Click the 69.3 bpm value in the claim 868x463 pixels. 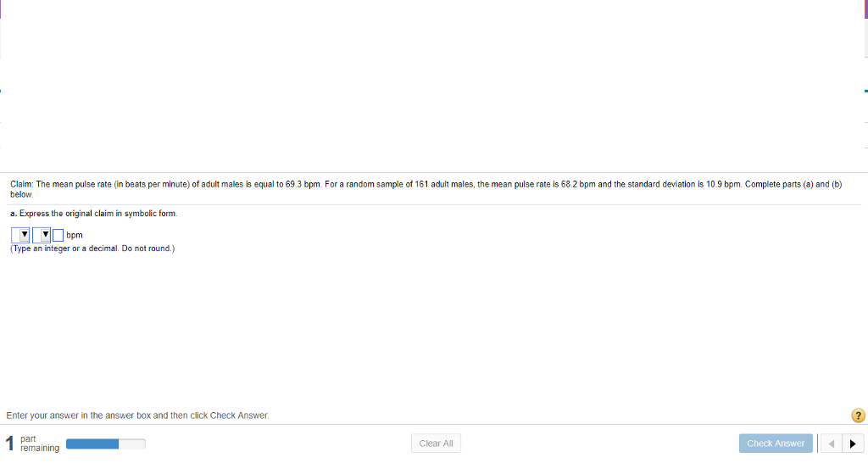[303, 183]
